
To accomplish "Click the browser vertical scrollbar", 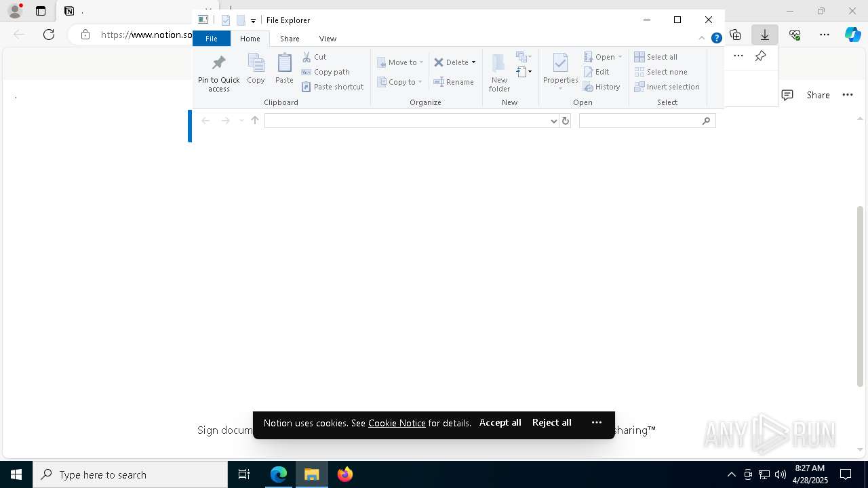I will pos(861,296).
